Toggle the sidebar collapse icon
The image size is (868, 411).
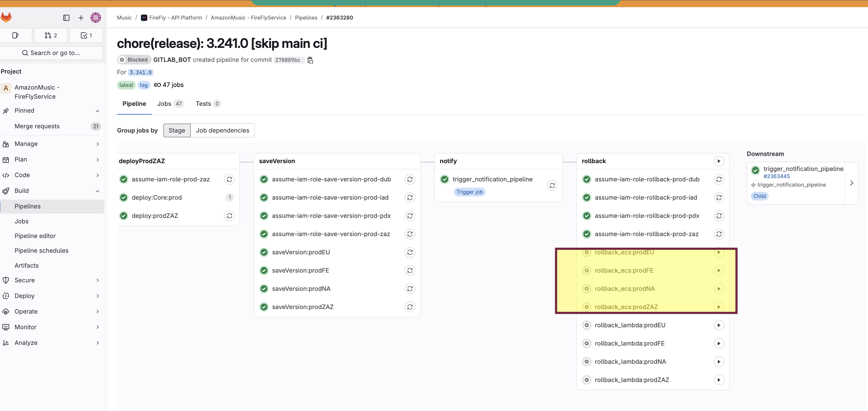point(66,18)
